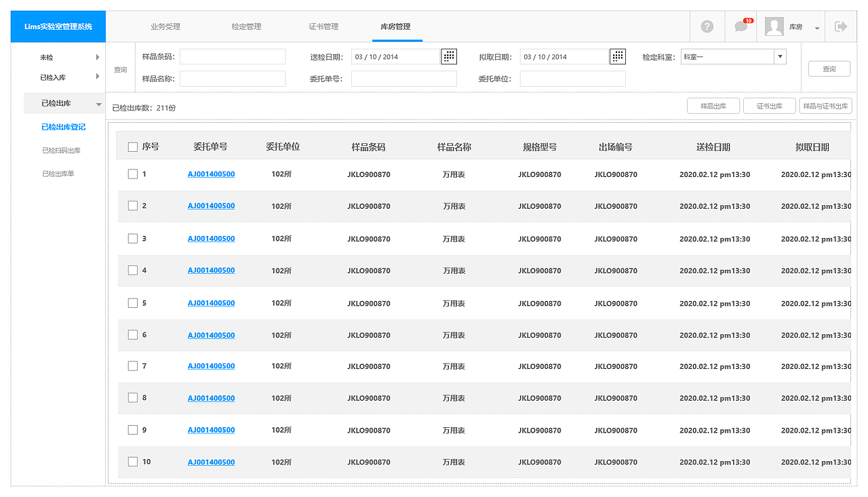Check the checkbox for row 7
This screenshot has width=868, height=497.
[x=133, y=366]
